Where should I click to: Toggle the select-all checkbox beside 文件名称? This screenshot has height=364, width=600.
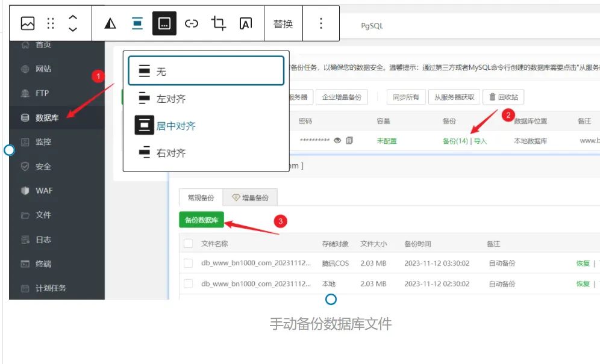click(x=189, y=243)
